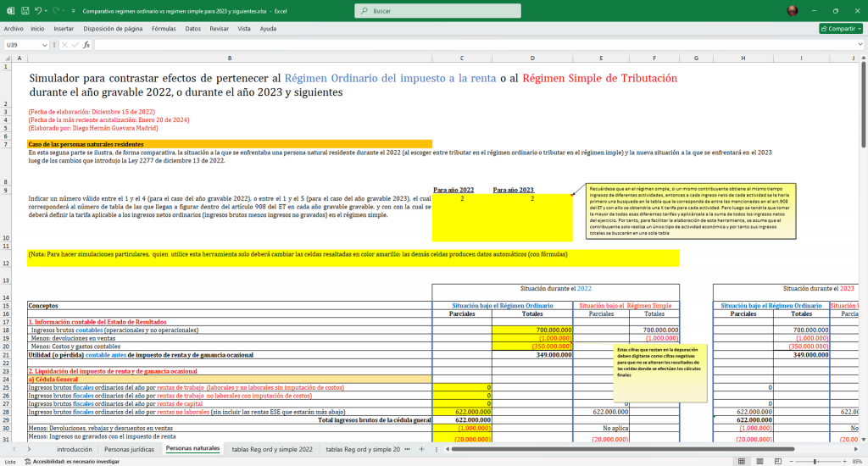Click the yellow cell showing (350.000.000)
868x466 pixels.
point(532,347)
